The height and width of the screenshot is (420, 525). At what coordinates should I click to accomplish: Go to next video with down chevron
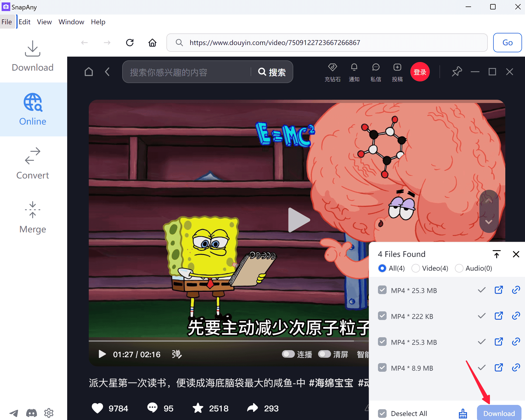489,222
